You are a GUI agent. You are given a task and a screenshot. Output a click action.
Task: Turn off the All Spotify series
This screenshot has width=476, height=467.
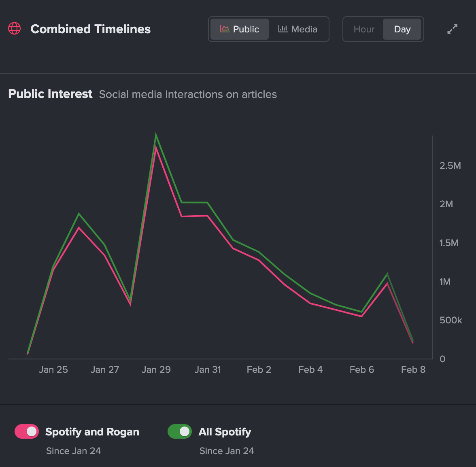(180, 431)
